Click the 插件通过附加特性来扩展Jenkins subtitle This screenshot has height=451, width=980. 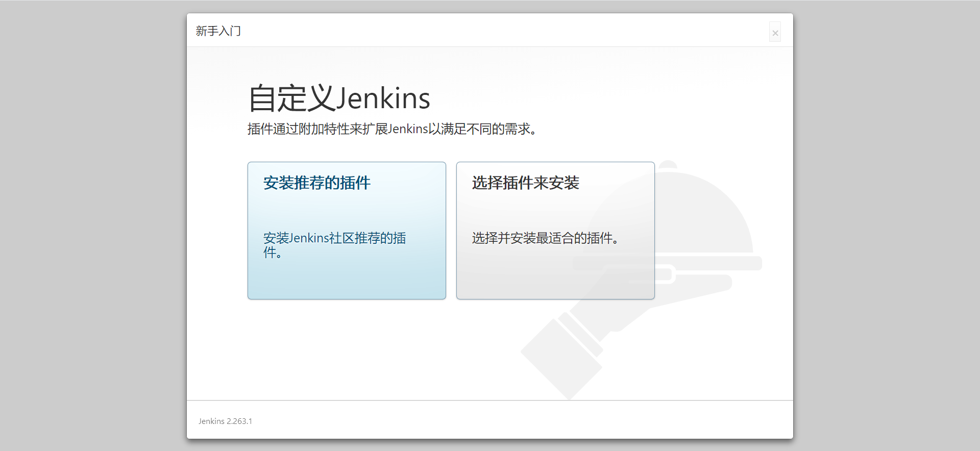[x=392, y=129]
